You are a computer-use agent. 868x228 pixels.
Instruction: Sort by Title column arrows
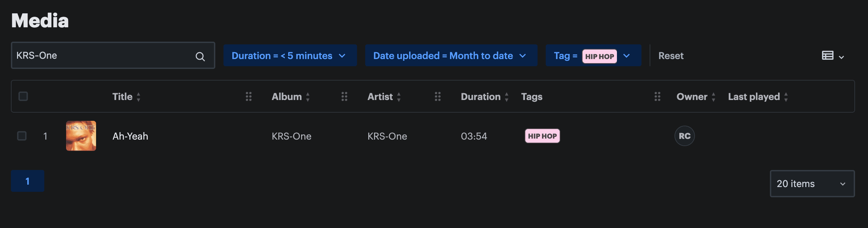[x=139, y=97]
